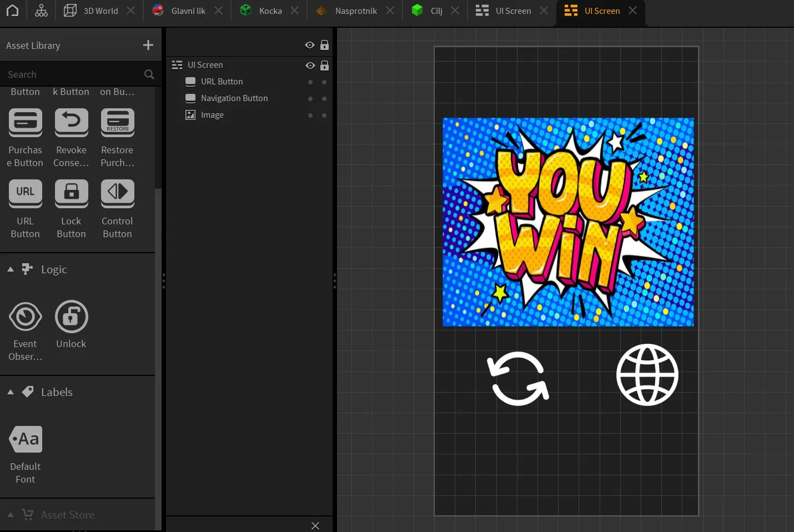Collapse the Labels section
Image resolution: width=794 pixels, height=532 pixels.
coord(11,392)
